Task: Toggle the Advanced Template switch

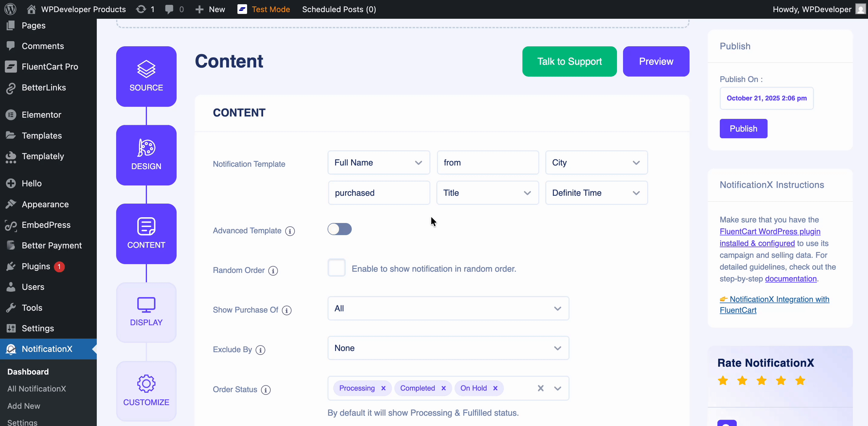Action: [x=339, y=230]
